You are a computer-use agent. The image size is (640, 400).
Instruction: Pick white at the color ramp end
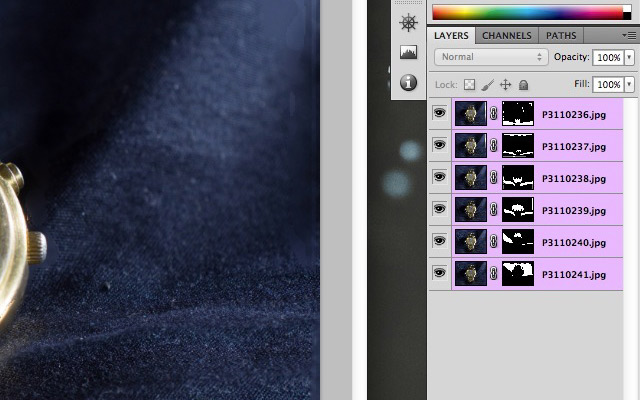click(627, 9)
